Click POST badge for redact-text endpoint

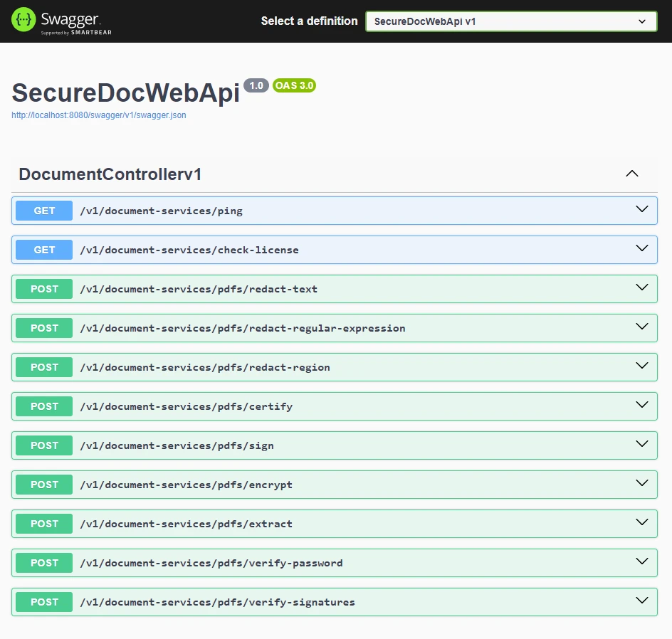click(x=44, y=289)
